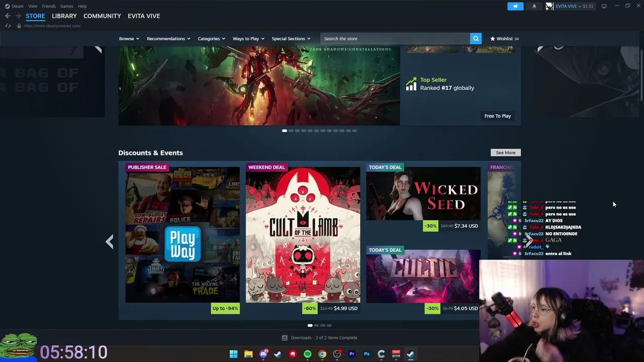
Task: Click the previous arrow in Discounts & Events
Action: [110, 242]
